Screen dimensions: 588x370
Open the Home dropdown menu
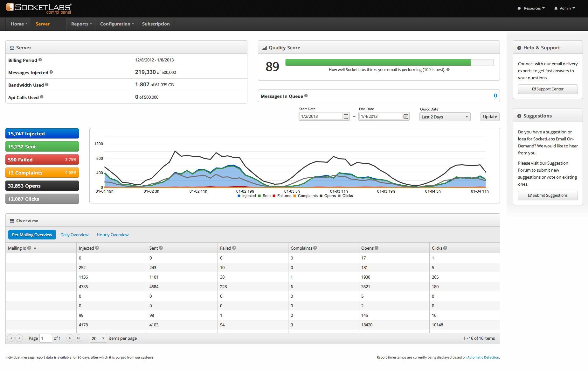click(x=19, y=24)
